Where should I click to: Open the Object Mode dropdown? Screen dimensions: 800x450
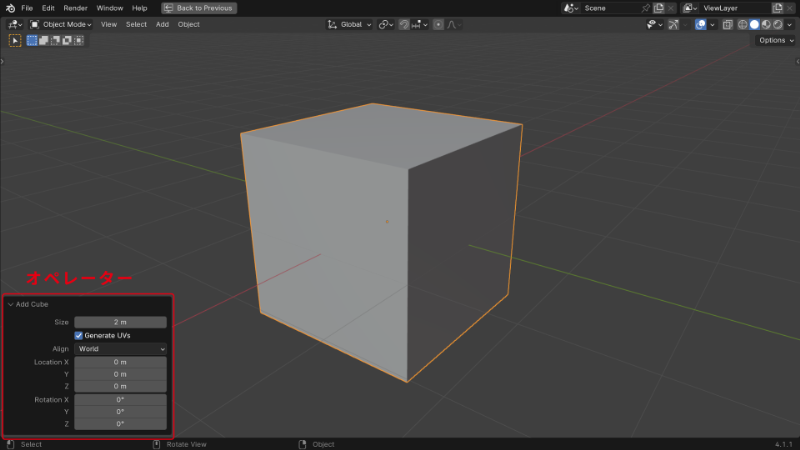[61, 24]
